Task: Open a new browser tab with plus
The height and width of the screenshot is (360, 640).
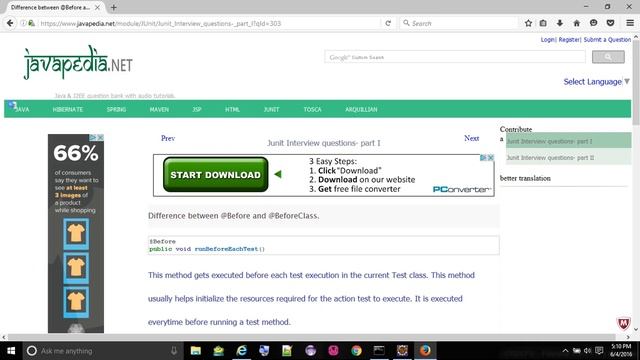Action: click(x=113, y=7)
